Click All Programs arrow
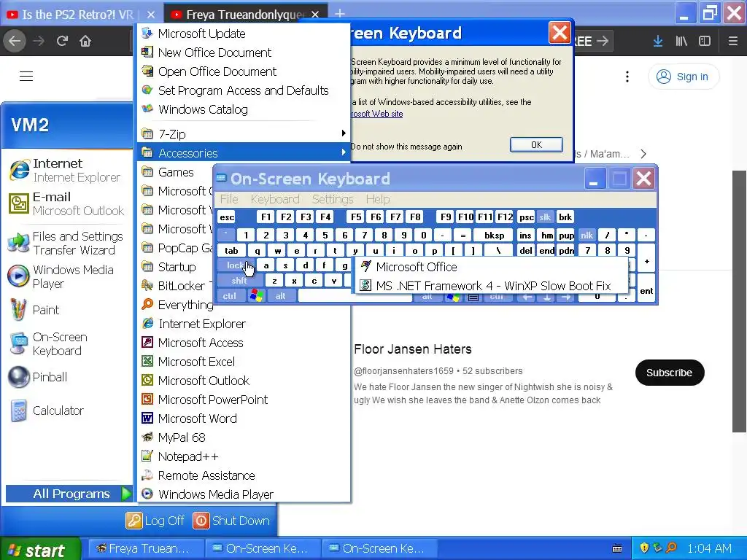The image size is (747, 560). point(125,494)
